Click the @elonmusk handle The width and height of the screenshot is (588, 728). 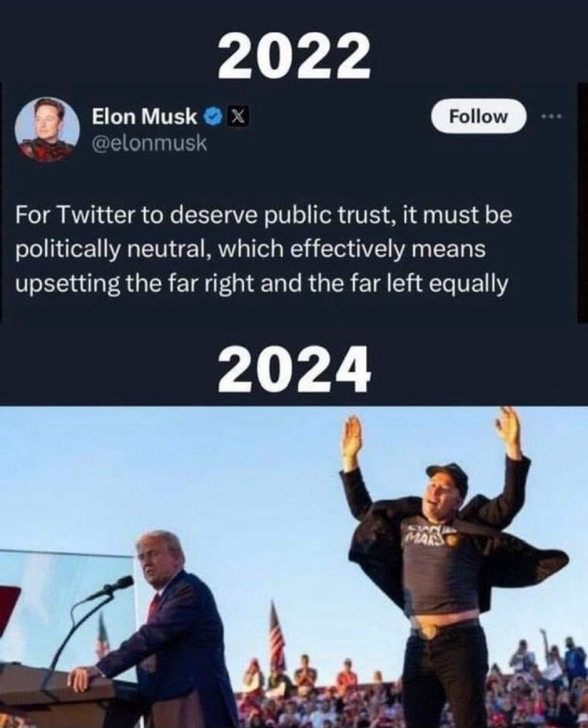(x=149, y=144)
